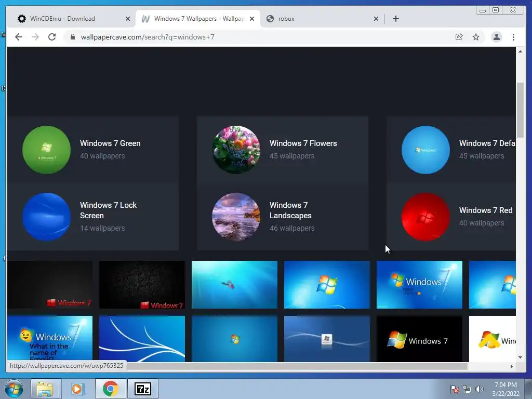Open the volume speaker tray icon
This screenshot has height=399, width=532.
(479, 389)
